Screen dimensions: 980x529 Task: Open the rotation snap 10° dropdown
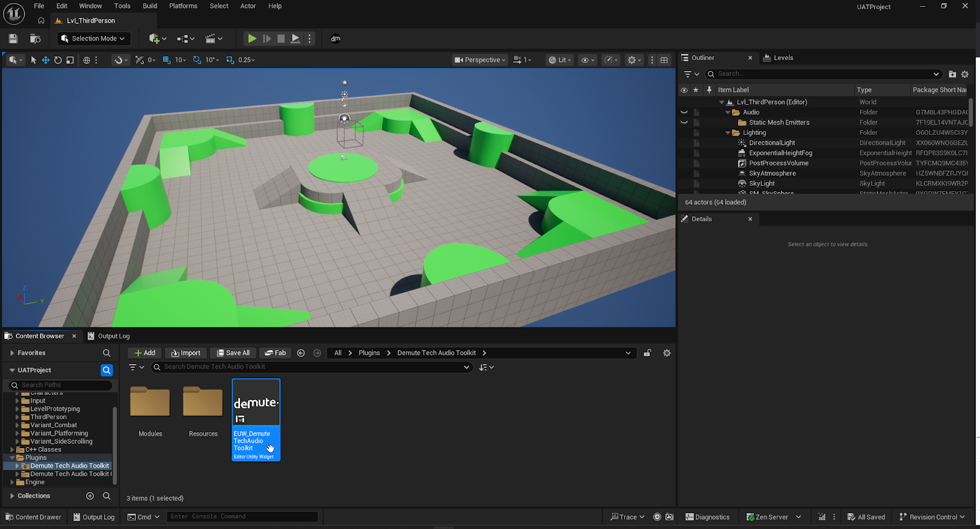coord(213,60)
